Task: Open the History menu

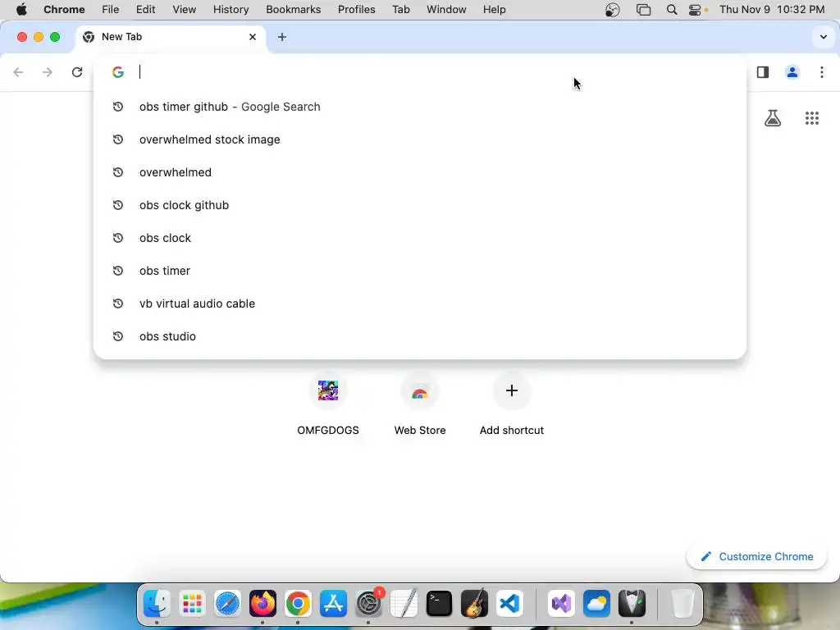Action: (x=231, y=10)
